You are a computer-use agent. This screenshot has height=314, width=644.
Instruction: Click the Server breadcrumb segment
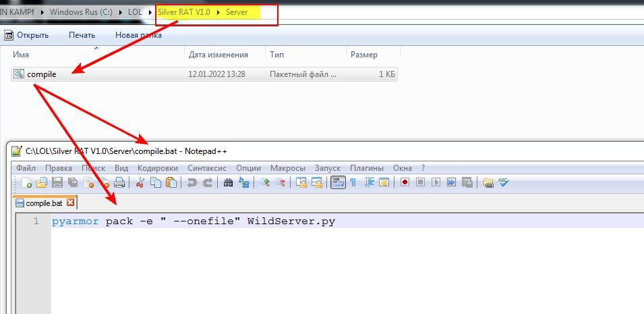coord(237,12)
